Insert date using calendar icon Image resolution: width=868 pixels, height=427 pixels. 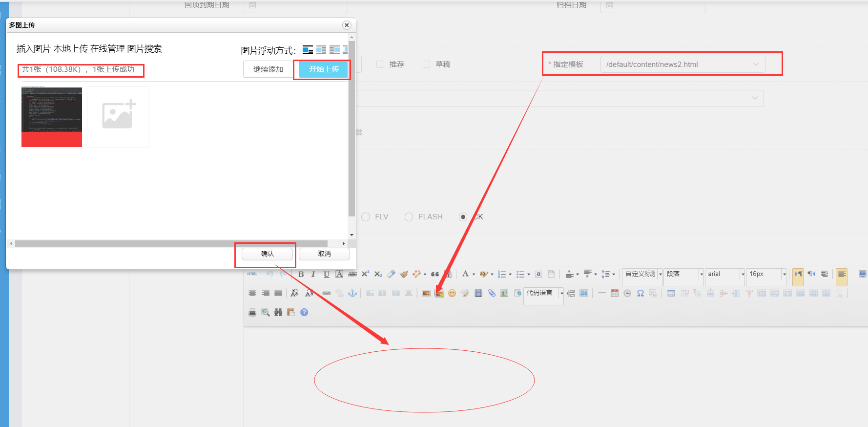615,293
